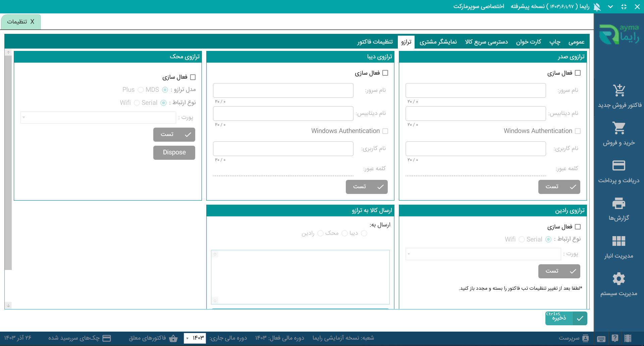This screenshot has width=644, height=346.
Task: Choose Mahak in send-to radio options
Action: [x=344, y=233]
